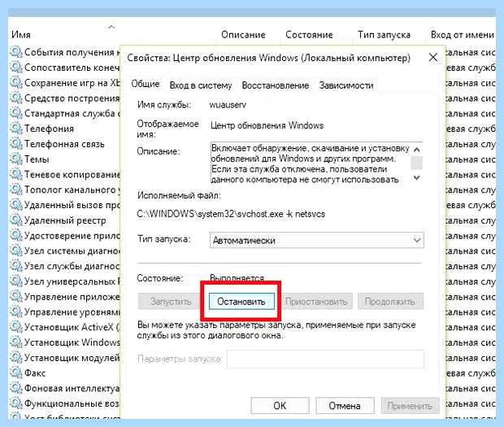Image resolution: width=504 pixels, height=427 pixels.
Task: Click gear icon beside Фоновая интеллектуальная service
Action: [16, 388]
